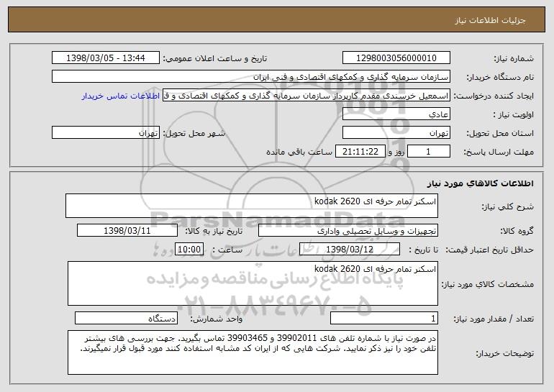Screen dimensions: 554x392
Task: Select the announcement date field 1398/03/05 - 13:44
Action: [106, 58]
